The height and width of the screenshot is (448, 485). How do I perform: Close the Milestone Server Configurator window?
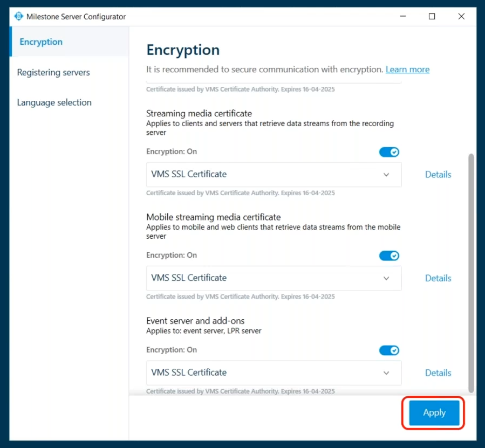click(x=461, y=17)
